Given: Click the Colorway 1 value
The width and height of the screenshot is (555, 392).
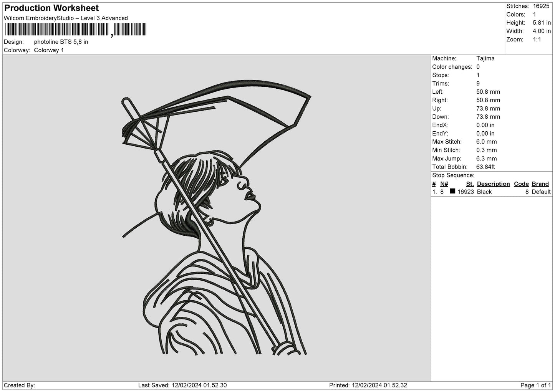Looking at the screenshot, I should click(x=49, y=50).
